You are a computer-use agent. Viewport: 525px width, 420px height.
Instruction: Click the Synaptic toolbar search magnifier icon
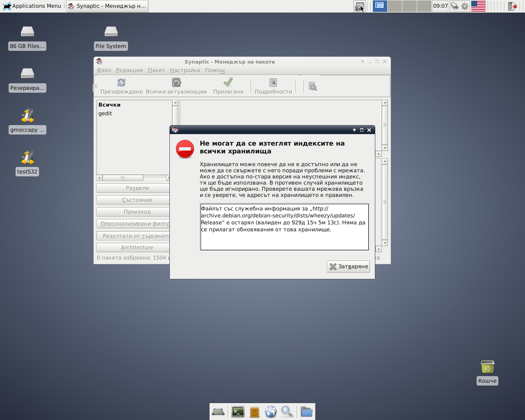click(313, 87)
